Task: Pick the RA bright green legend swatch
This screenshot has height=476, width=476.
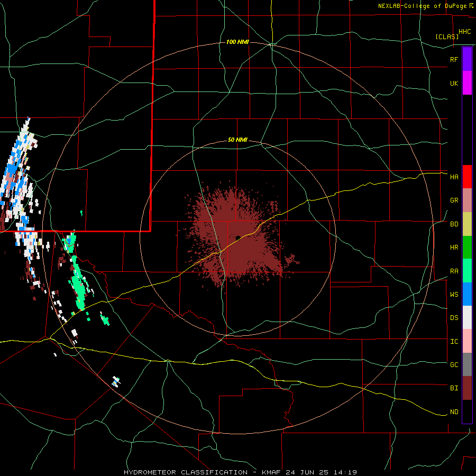Action: (467, 271)
